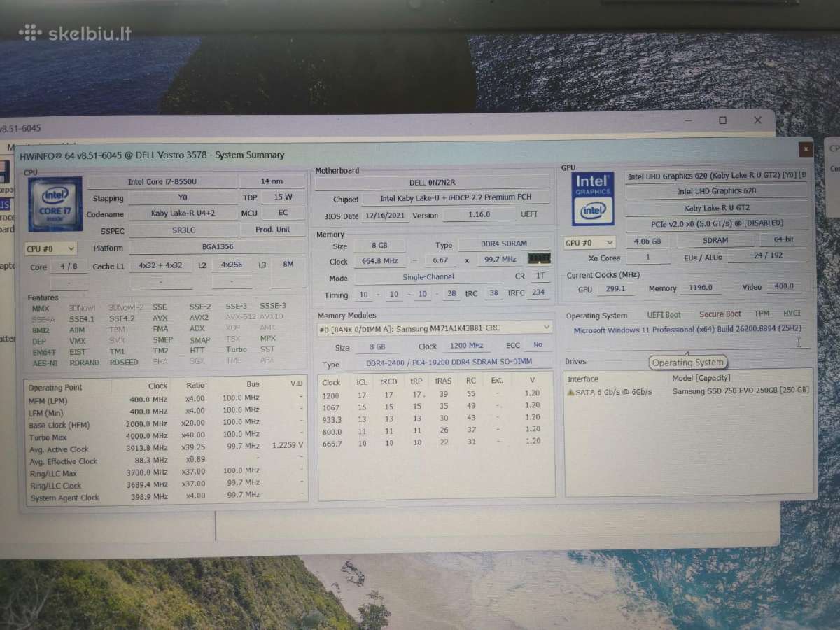The height and width of the screenshot is (630, 840).
Task: Click the Kaby Lake-R U4+2 codename value
Action: point(183,214)
